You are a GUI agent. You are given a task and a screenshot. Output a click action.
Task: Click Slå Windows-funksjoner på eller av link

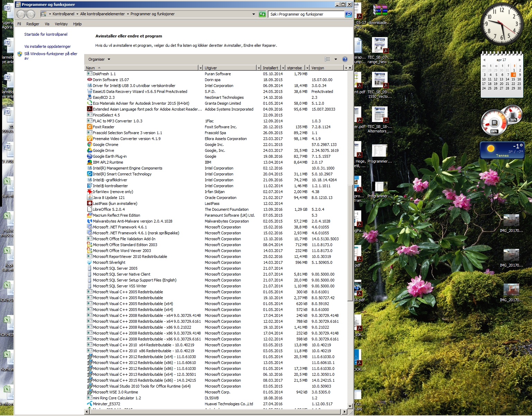(51, 56)
